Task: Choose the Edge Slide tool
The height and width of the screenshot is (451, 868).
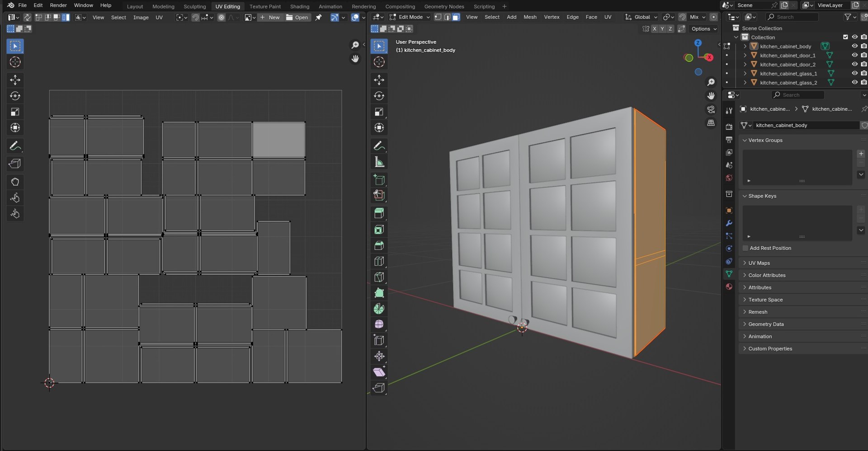Action: click(379, 340)
